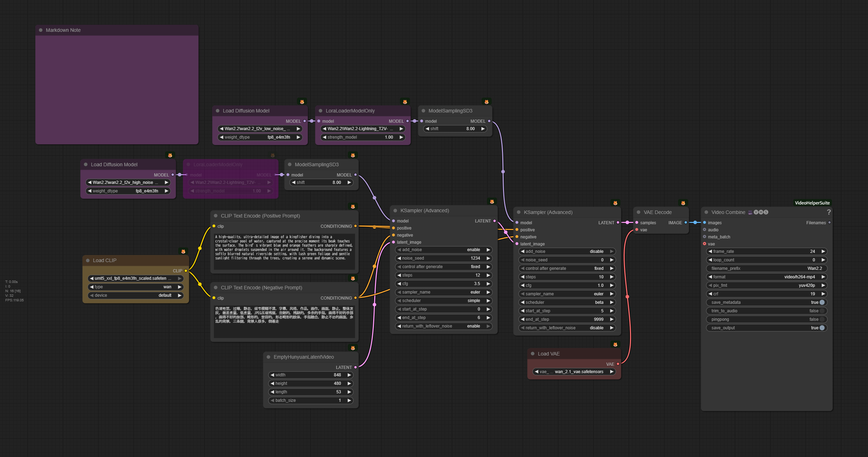Turn on the pingpong toggle

click(822, 319)
